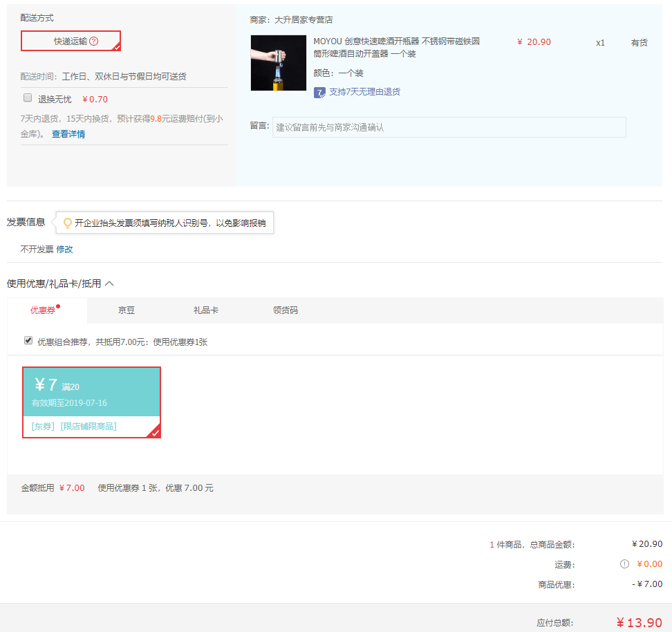Focus the 留言 message input field

(449, 127)
